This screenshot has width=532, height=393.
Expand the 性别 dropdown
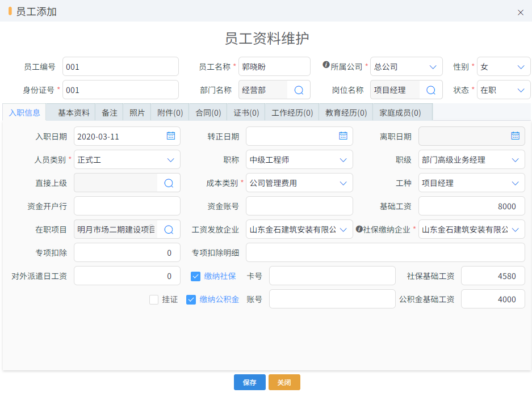pyautogui.click(x=504, y=66)
